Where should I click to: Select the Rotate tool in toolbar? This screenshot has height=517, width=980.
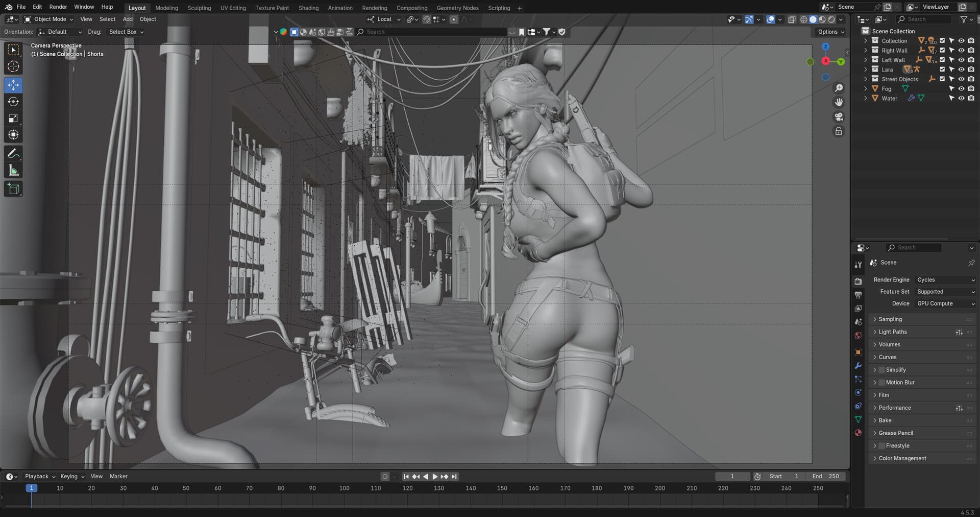click(x=14, y=102)
